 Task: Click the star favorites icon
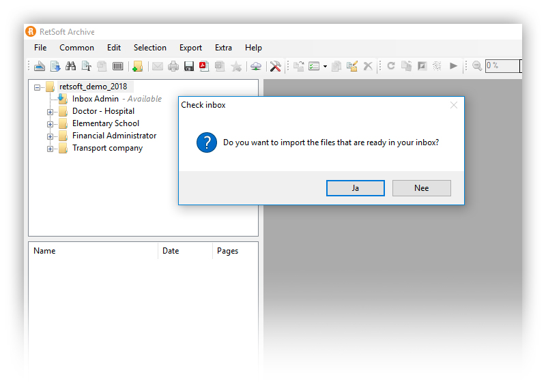click(236, 66)
